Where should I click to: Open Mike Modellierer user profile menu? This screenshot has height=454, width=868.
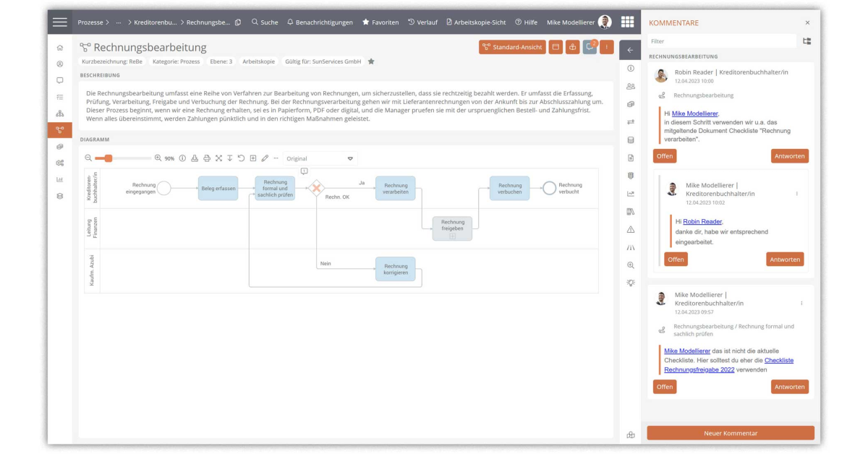click(579, 22)
